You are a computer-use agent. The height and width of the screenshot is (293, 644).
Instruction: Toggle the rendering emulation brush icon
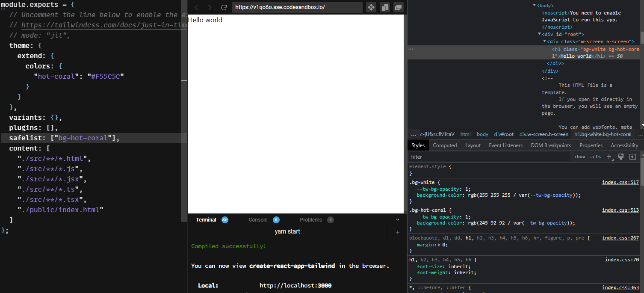(621, 157)
